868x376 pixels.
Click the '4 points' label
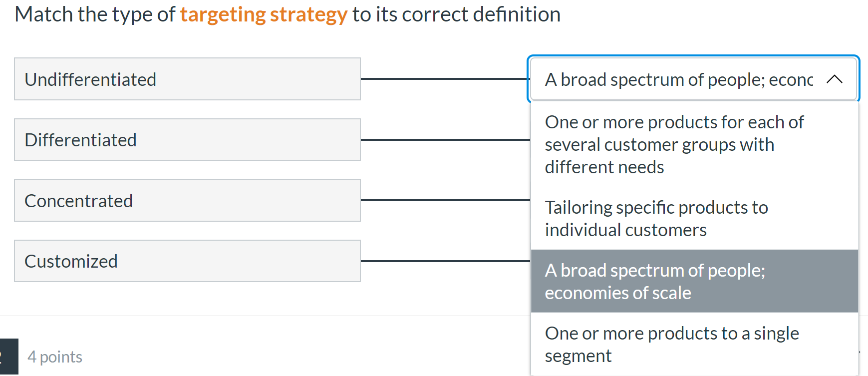click(55, 357)
